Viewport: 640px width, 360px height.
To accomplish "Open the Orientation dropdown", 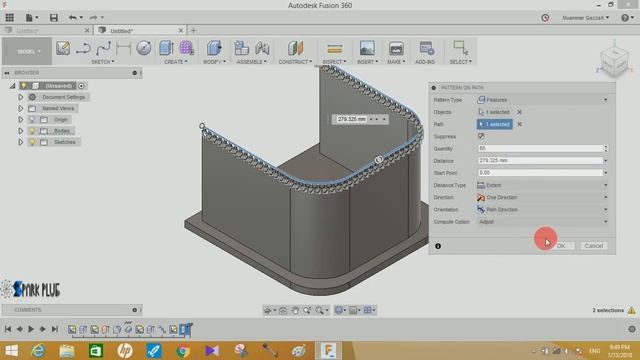I will click(542, 210).
